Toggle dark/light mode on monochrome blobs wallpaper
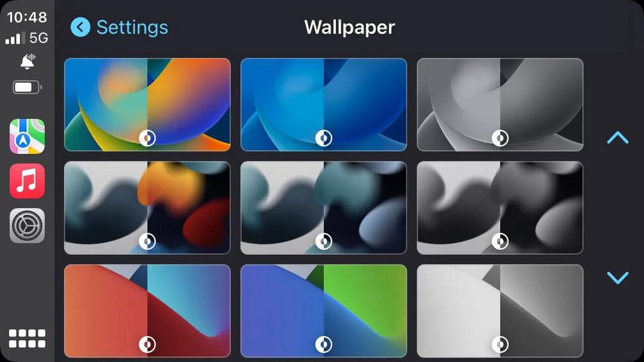The image size is (644, 362). pos(500,241)
